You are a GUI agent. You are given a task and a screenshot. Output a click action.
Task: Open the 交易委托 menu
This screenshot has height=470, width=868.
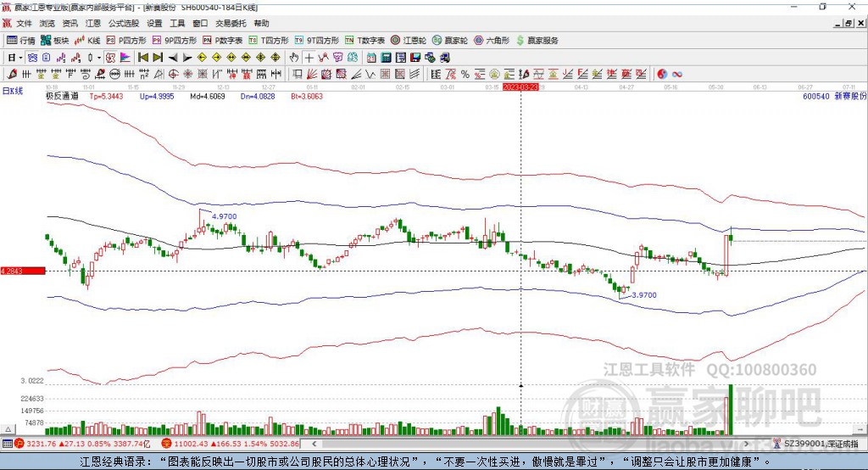(x=231, y=23)
